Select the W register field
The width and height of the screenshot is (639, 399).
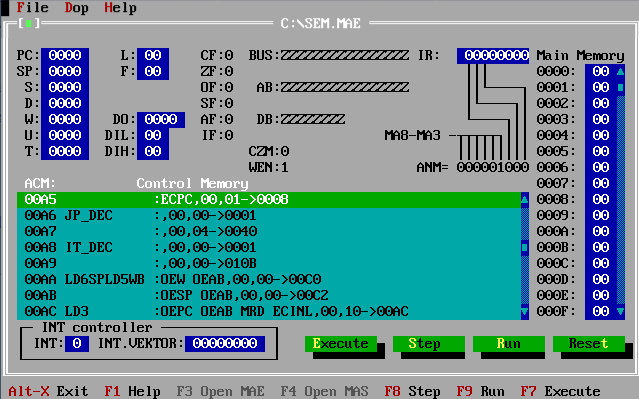click(65, 119)
